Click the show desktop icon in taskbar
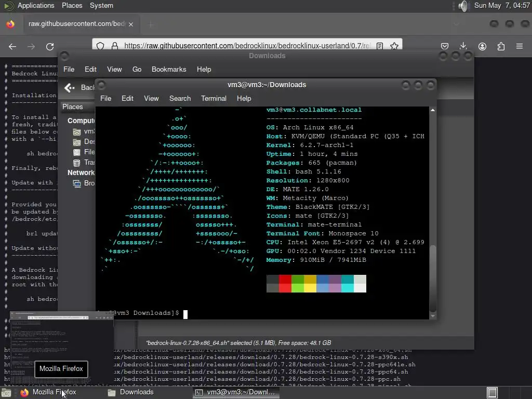This screenshot has width=532, height=399. (6, 393)
